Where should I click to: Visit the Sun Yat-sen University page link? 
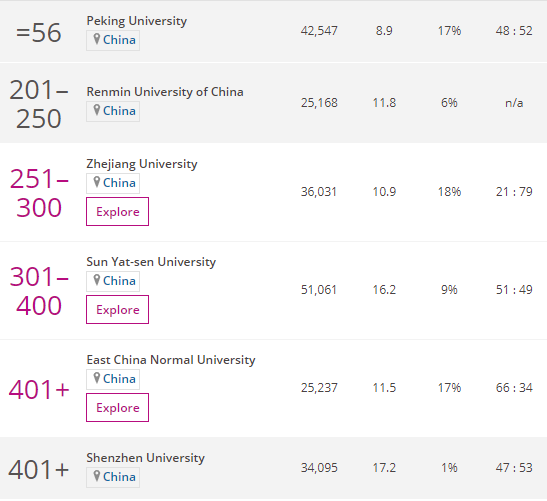click(151, 262)
